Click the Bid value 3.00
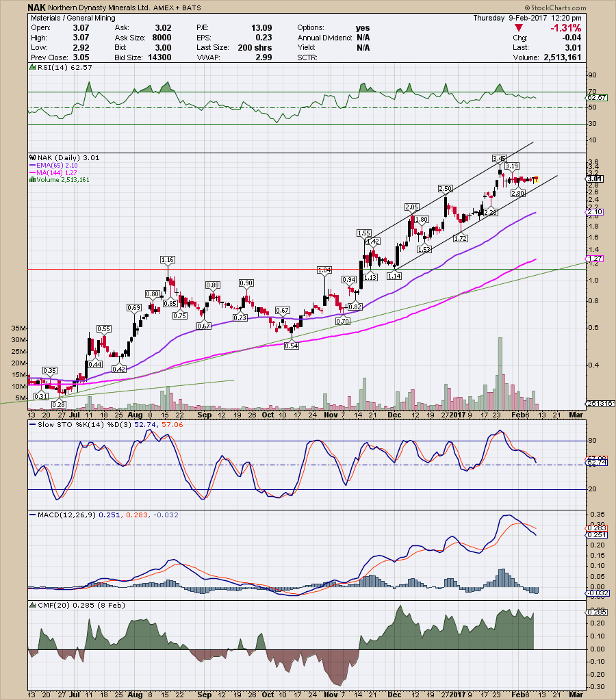The width and height of the screenshot is (616, 700). coord(163,48)
